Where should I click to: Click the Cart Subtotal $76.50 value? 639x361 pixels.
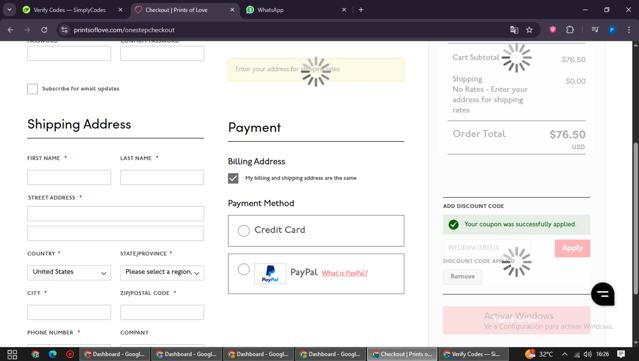tap(573, 59)
